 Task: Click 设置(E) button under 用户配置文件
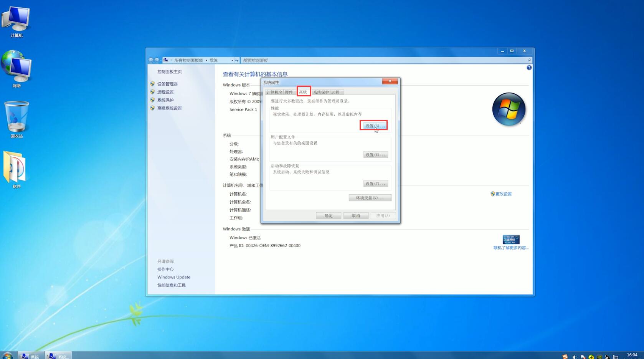coord(375,155)
